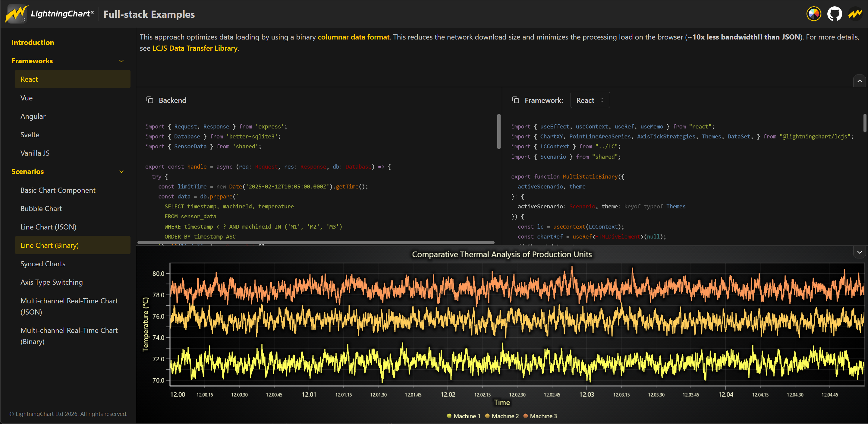The height and width of the screenshot is (424, 868).
Task: Open the Synced Charts scenario
Action: [x=72, y=264]
